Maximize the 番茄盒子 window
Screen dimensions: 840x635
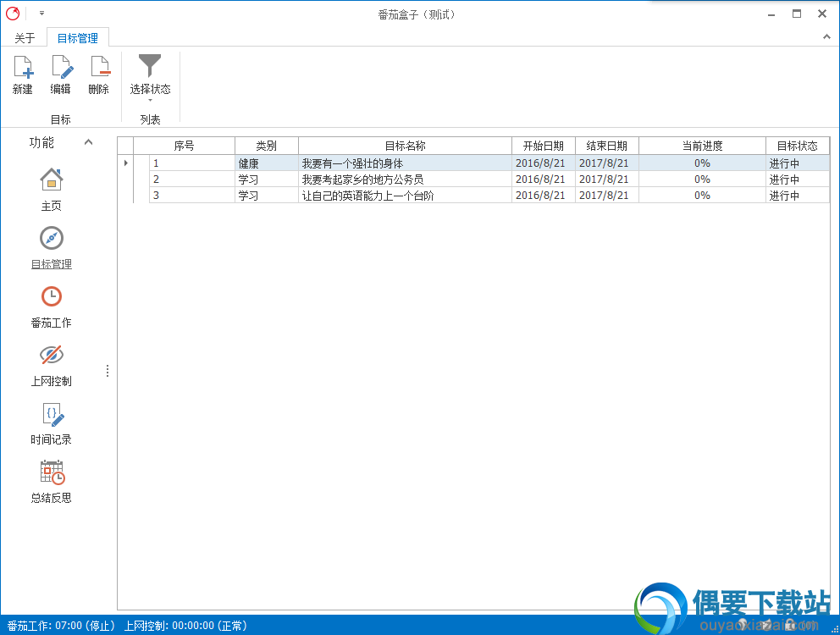[797, 14]
